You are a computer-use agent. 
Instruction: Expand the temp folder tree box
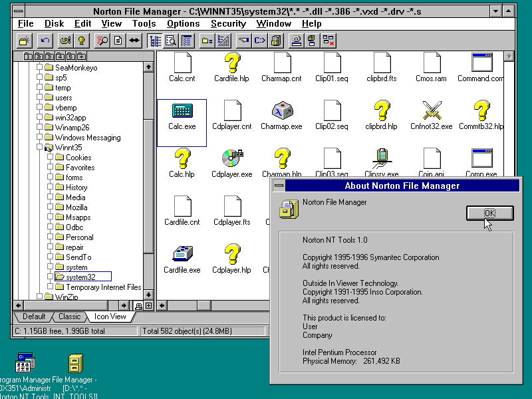tap(40, 87)
